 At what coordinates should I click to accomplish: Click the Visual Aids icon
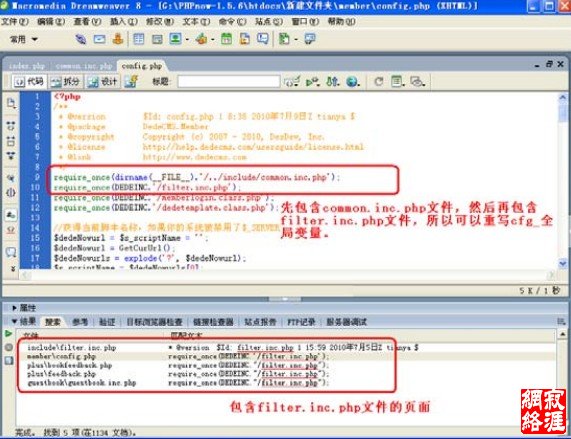coord(417,82)
